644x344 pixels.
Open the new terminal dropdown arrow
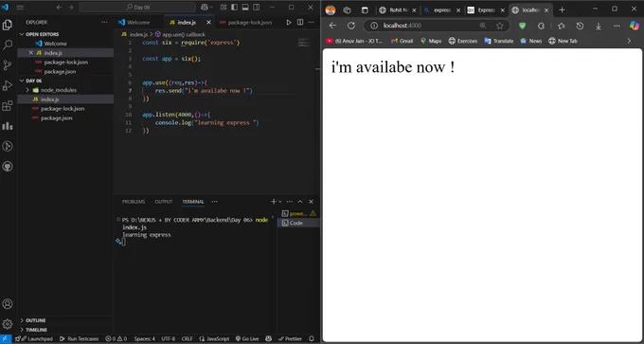tap(280, 202)
